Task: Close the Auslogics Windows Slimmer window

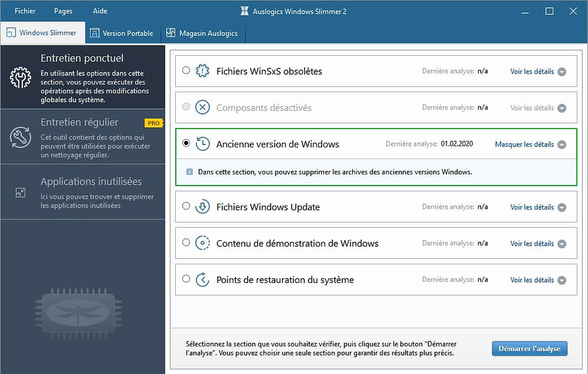Action: (x=573, y=11)
